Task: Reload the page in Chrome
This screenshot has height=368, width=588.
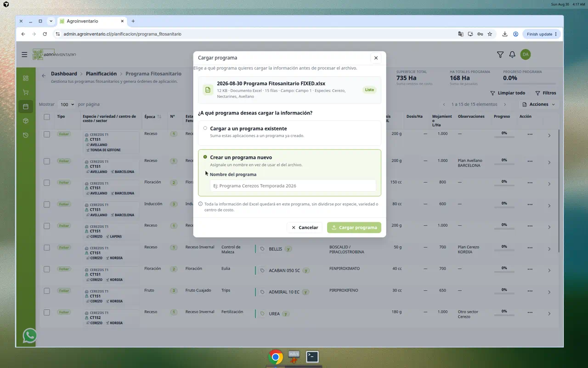Action: [x=45, y=34]
